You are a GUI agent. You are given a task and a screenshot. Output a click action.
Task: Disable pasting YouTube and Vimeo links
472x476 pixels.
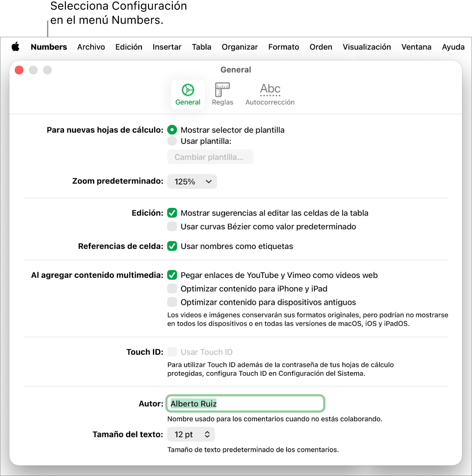click(x=172, y=275)
